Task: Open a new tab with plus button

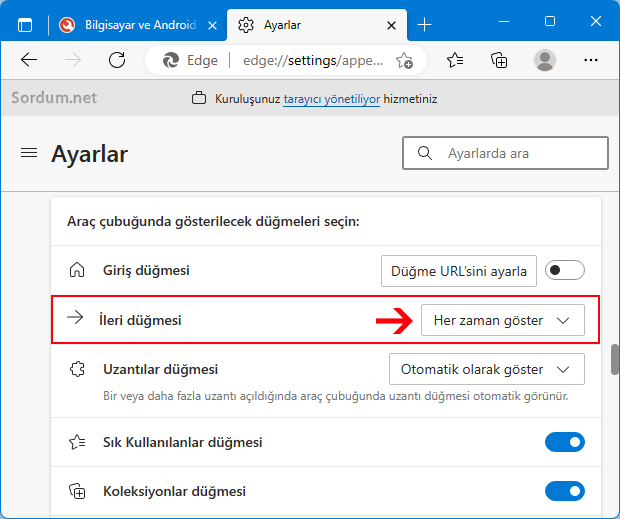Action: click(424, 25)
